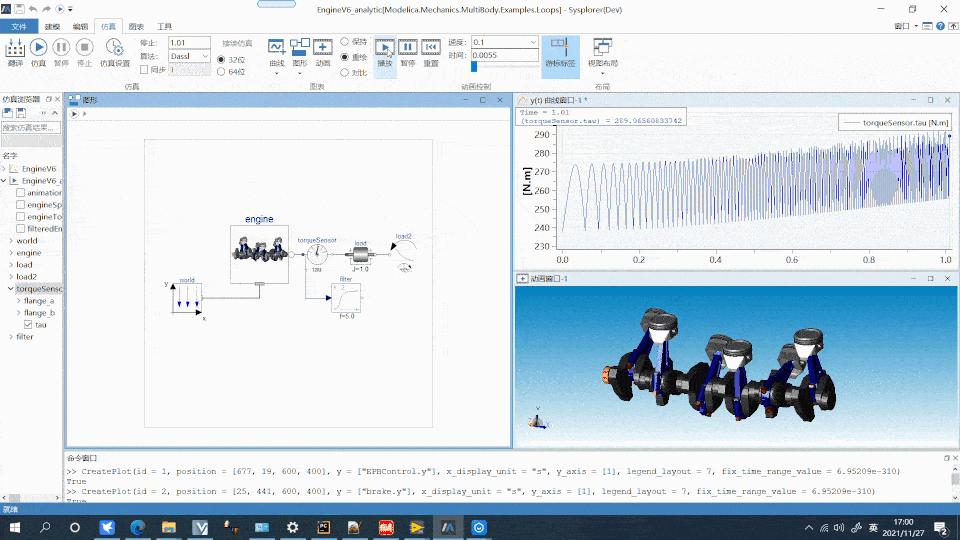
Task: Expand the flange_a tree node
Action: (x=18, y=301)
